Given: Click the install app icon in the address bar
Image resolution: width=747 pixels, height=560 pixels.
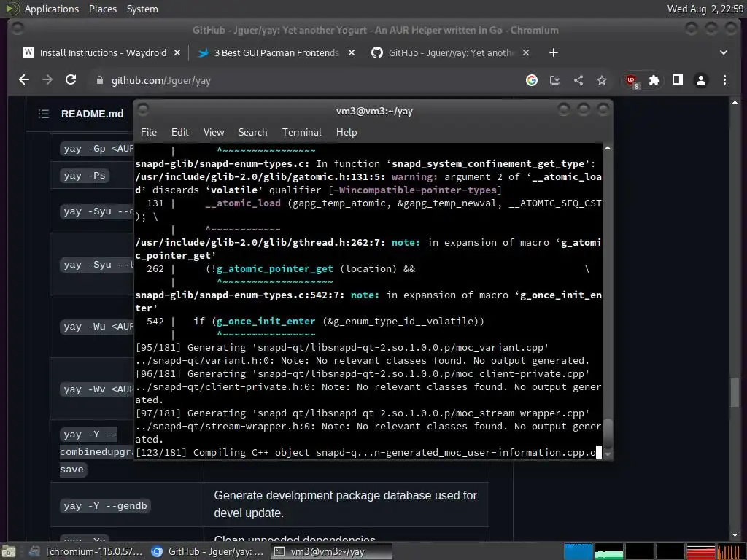Looking at the screenshot, I should coord(554,80).
